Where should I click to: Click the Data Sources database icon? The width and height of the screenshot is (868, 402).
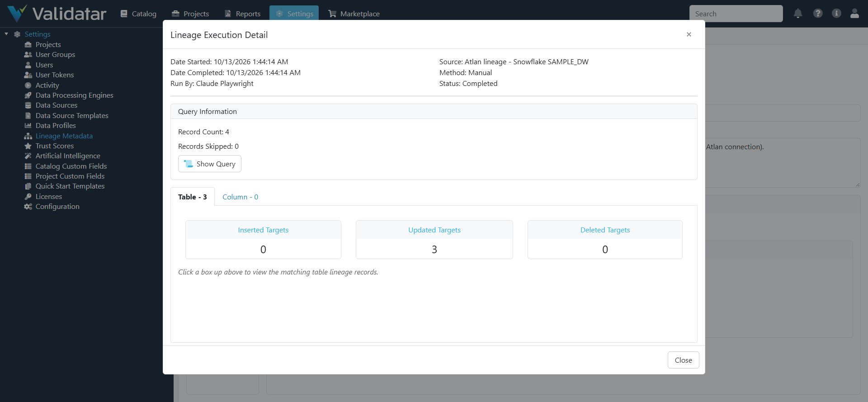point(28,105)
